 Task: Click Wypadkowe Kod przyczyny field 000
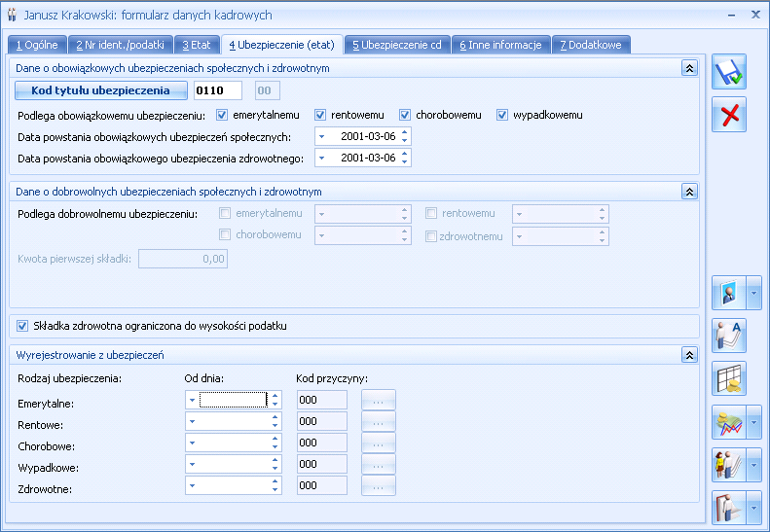pyautogui.click(x=321, y=464)
